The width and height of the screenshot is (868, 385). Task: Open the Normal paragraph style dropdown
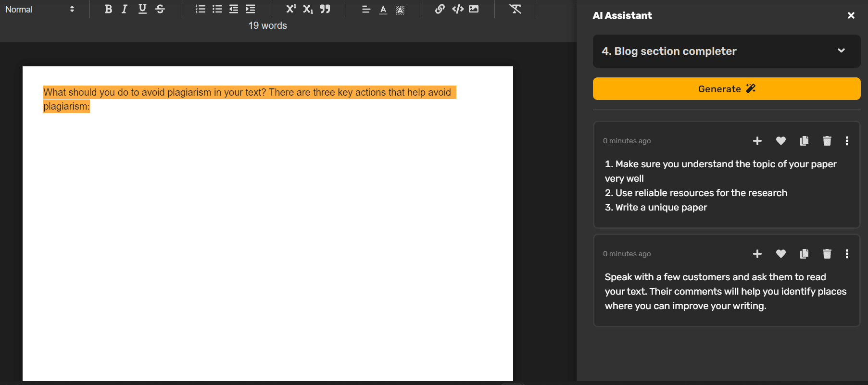(39, 9)
